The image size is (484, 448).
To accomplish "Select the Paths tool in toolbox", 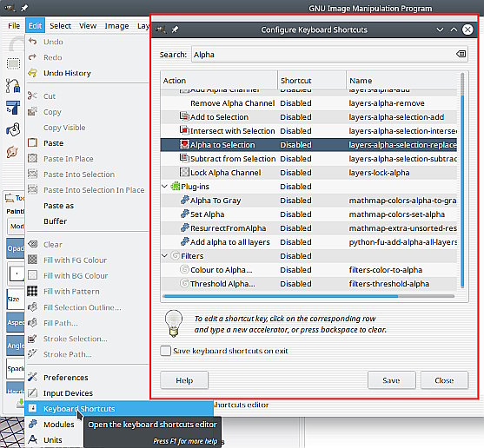I will (x=13, y=86).
